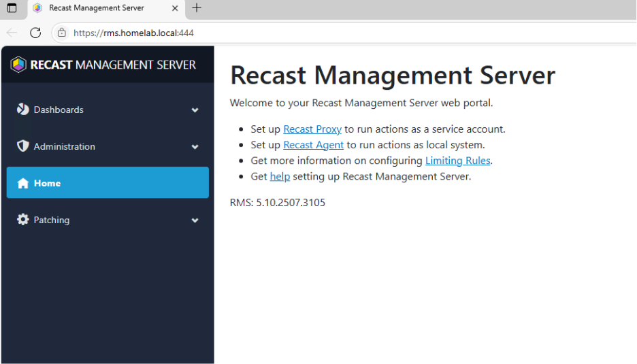637x364 pixels.
Task: Close the Recast Management Server tab
Action: pos(175,8)
